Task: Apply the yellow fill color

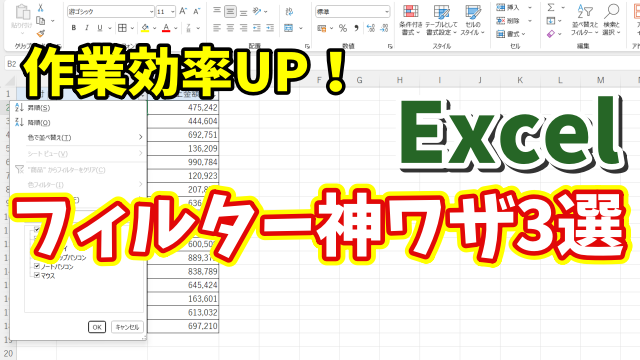Action: coord(145,28)
